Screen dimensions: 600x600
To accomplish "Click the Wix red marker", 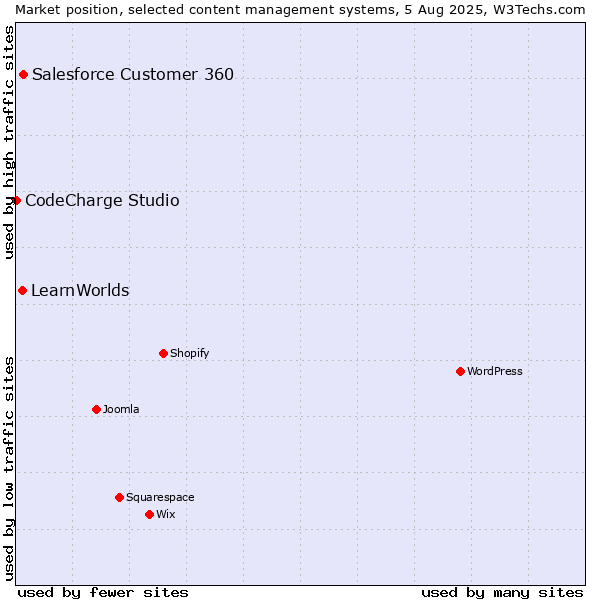I will (150, 515).
